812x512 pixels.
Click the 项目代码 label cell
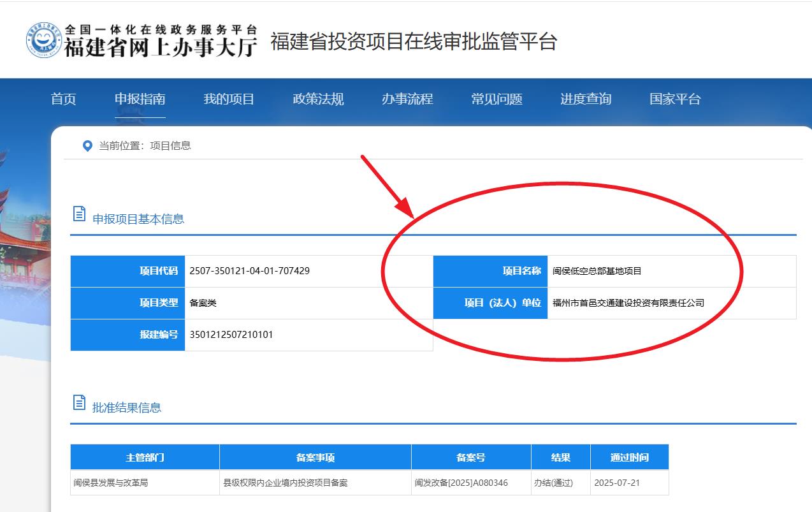pyautogui.click(x=127, y=271)
